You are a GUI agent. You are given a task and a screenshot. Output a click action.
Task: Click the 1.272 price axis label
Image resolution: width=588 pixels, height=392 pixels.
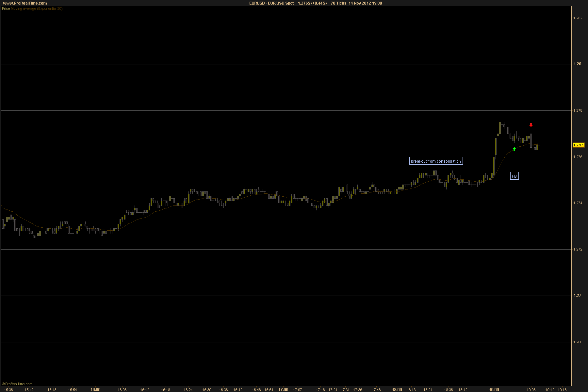[x=578, y=249]
